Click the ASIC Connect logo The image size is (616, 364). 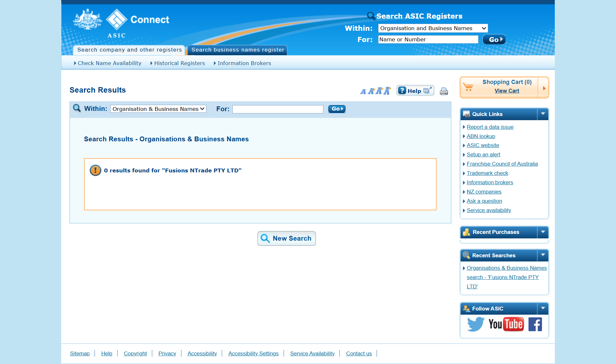point(121,23)
